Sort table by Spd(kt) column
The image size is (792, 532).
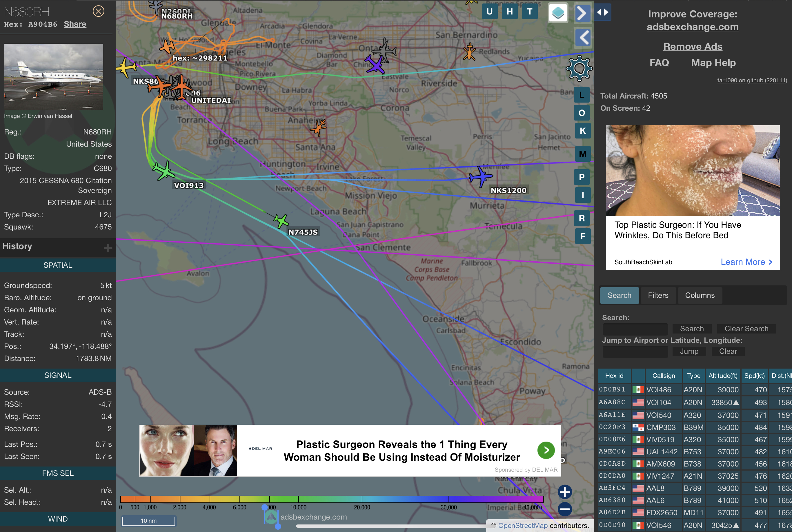click(754, 376)
